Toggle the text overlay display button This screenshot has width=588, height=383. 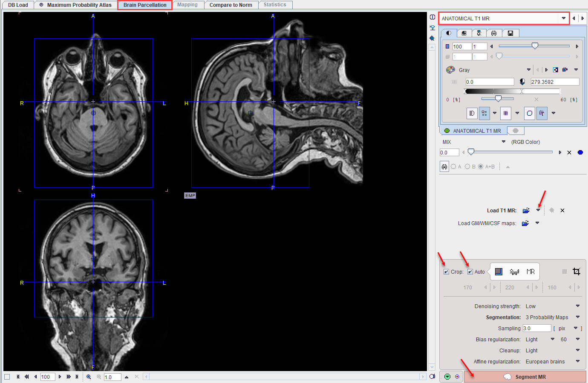(x=542, y=113)
